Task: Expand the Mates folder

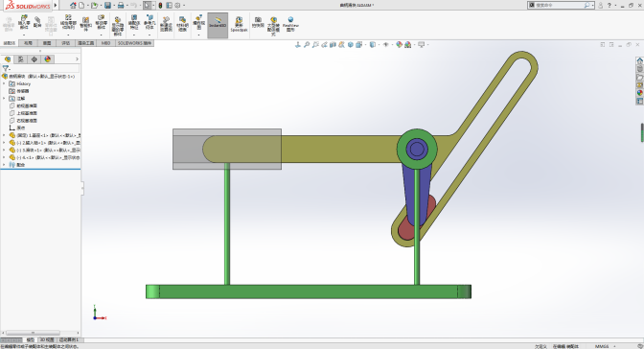Action: (4, 165)
